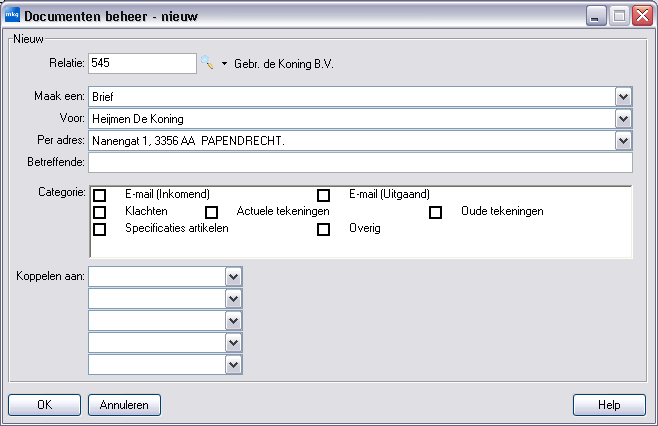Cancel via the Annuleren button
Viewport: 658px width, 426px height.
(x=124, y=405)
